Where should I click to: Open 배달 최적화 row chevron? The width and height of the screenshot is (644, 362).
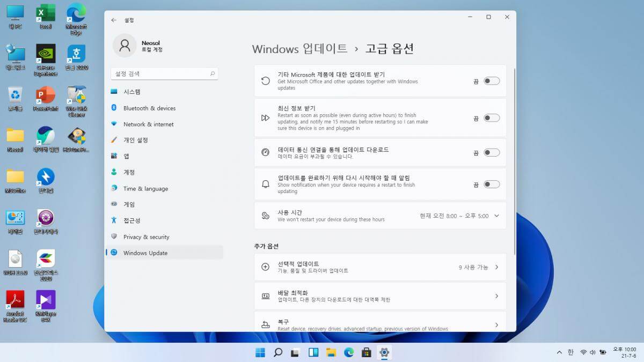point(496,296)
